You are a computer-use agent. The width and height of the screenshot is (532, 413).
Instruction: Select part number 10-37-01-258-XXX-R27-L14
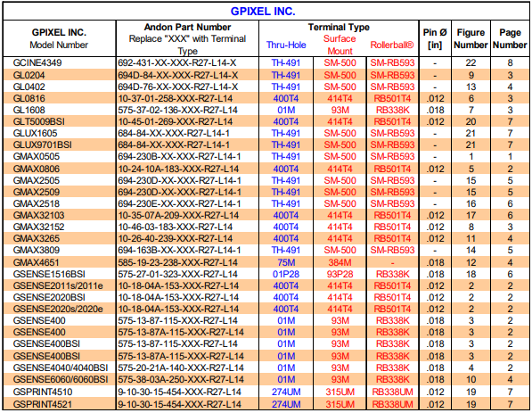pyautogui.click(x=176, y=98)
